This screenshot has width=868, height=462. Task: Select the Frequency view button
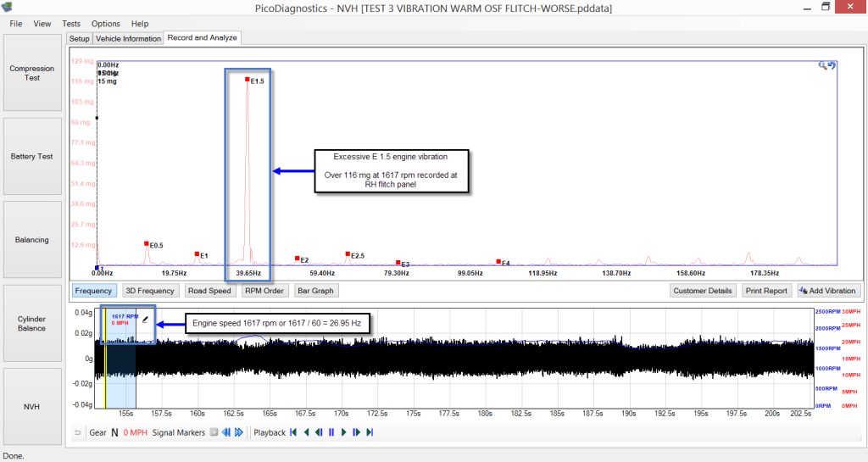(x=93, y=291)
